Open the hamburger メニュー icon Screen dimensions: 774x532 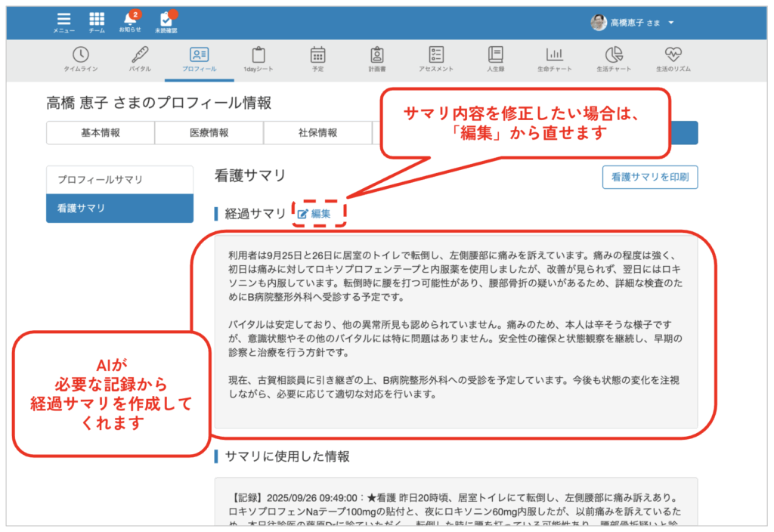point(63,21)
